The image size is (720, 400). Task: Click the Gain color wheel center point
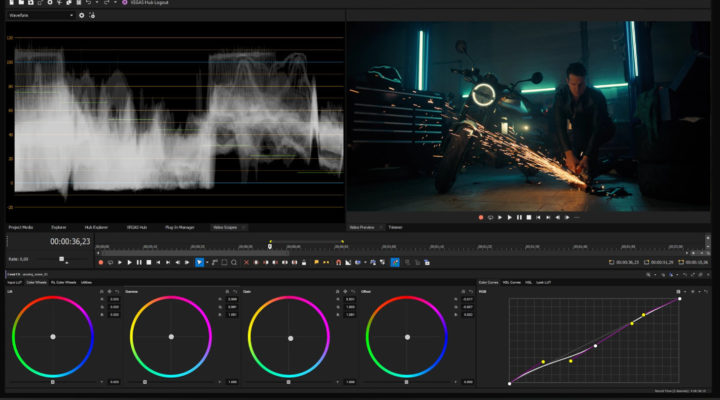[290, 338]
